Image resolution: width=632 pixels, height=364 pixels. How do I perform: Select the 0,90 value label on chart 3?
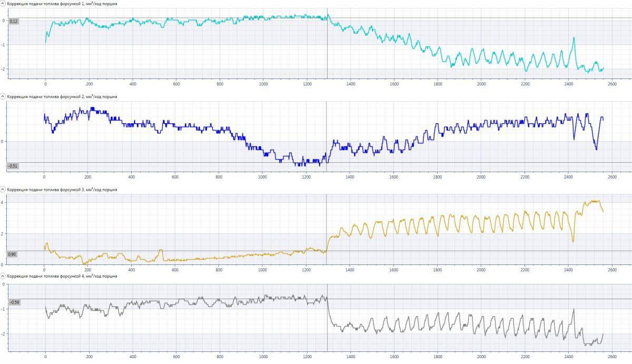pos(12,254)
